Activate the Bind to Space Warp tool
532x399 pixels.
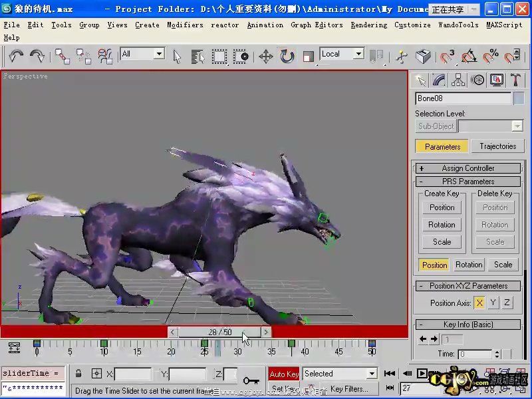(105, 56)
